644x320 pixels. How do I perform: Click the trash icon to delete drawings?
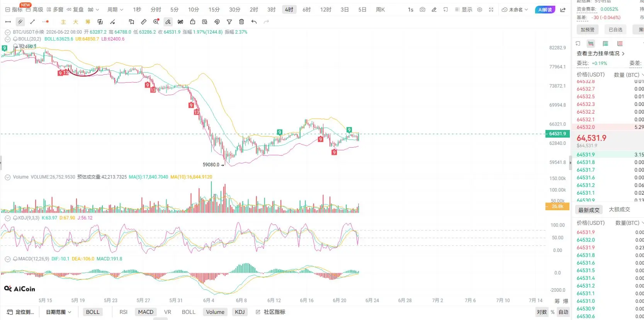click(241, 22)
